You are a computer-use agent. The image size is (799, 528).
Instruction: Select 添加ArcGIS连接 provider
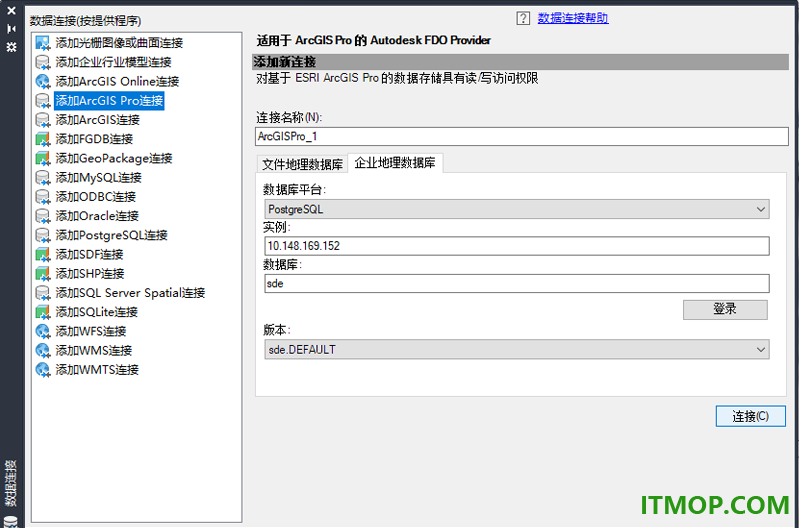pos(97,120)
